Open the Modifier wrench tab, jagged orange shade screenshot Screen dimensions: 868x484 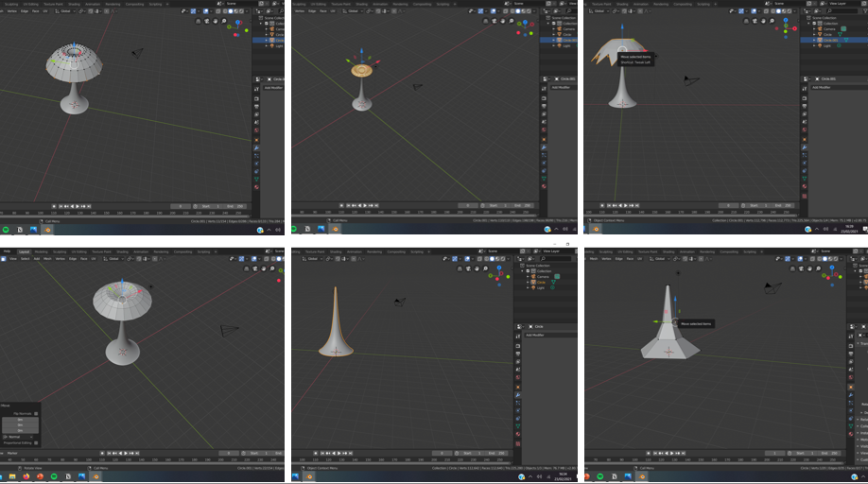[805, 147]
